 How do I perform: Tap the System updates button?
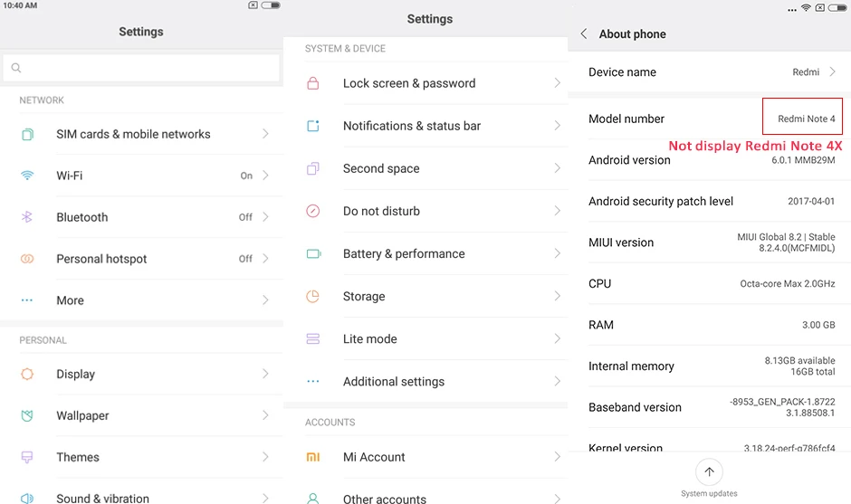pos(709,471)
